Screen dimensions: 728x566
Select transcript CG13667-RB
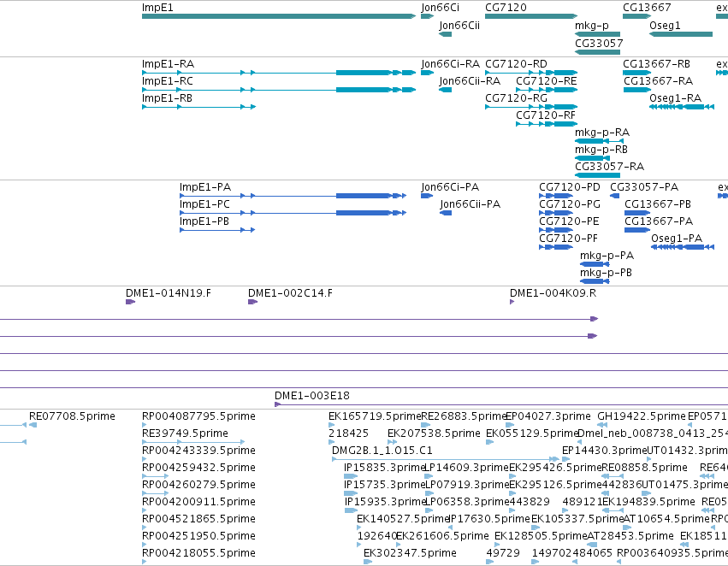pos(656,64)
